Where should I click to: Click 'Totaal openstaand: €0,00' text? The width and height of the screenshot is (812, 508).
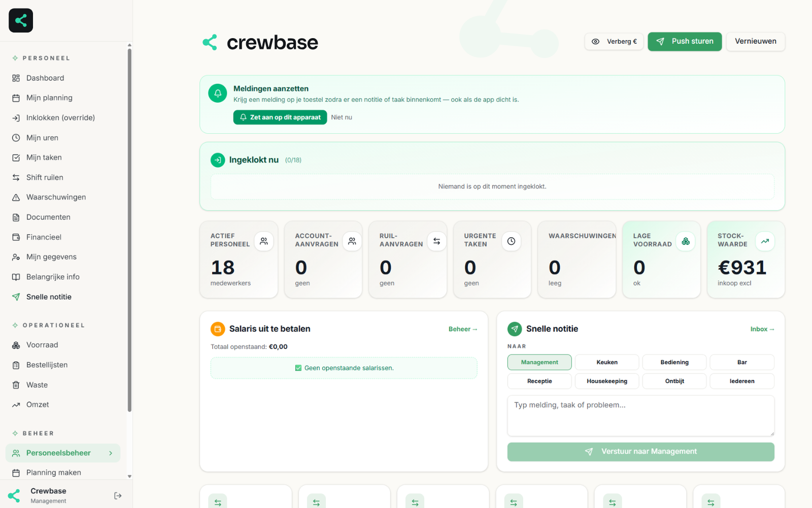click(x=249, y=347)
